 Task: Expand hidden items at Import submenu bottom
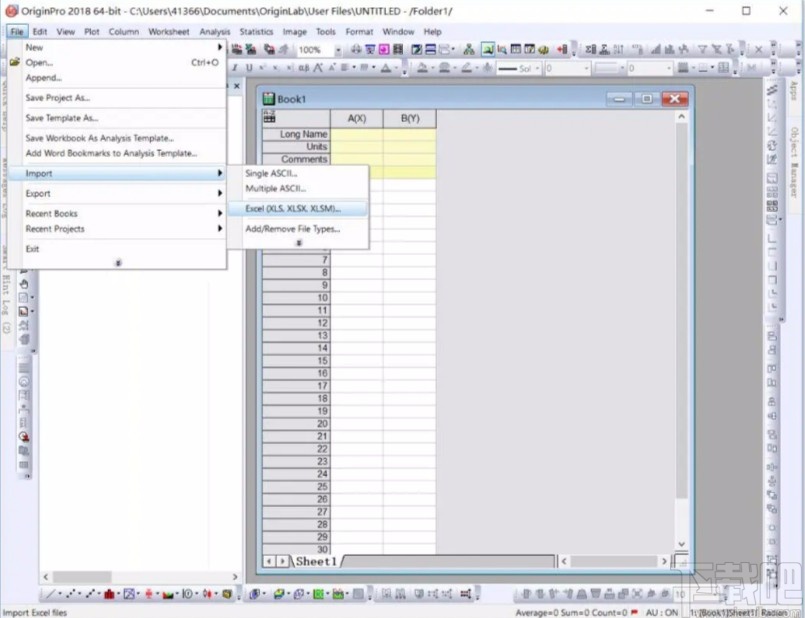pyautogui.click(x=299, y=242)
